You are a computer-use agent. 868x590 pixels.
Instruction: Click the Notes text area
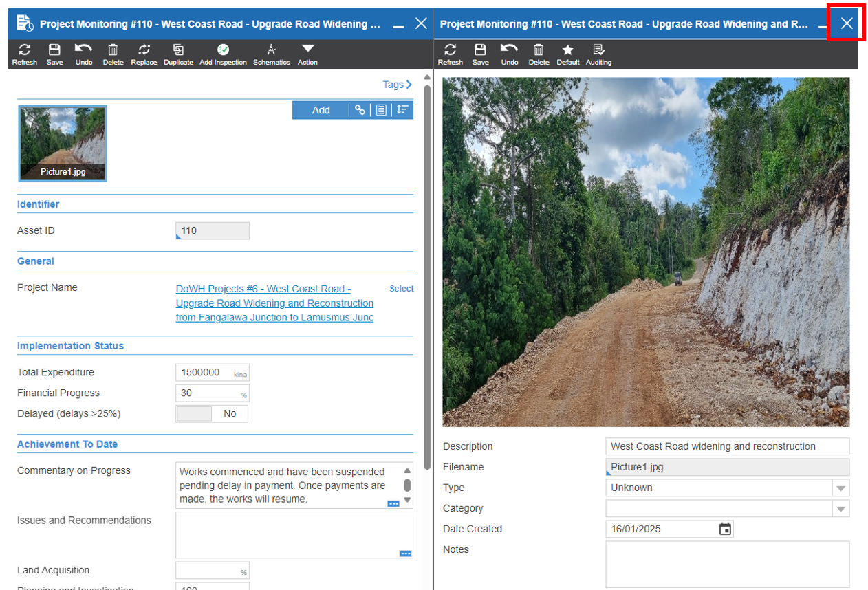click(x=728, y=565)
